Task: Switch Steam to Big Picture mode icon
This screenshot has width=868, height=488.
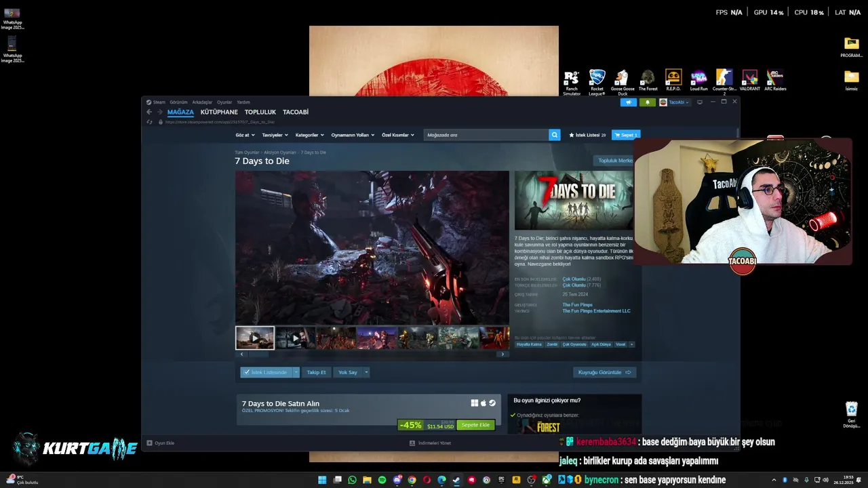Action: (700, 102)
